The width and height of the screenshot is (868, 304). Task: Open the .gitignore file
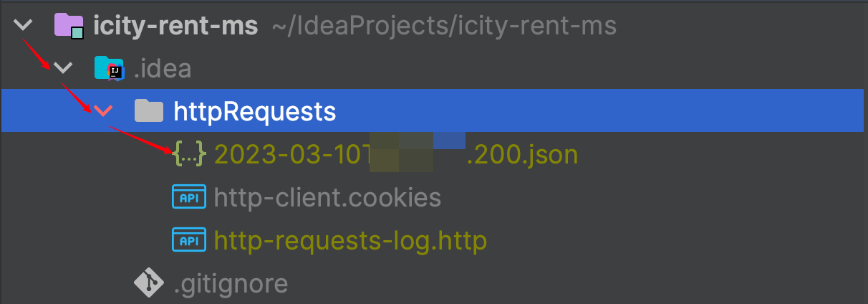pyautogui.click(x=231, y=283)
